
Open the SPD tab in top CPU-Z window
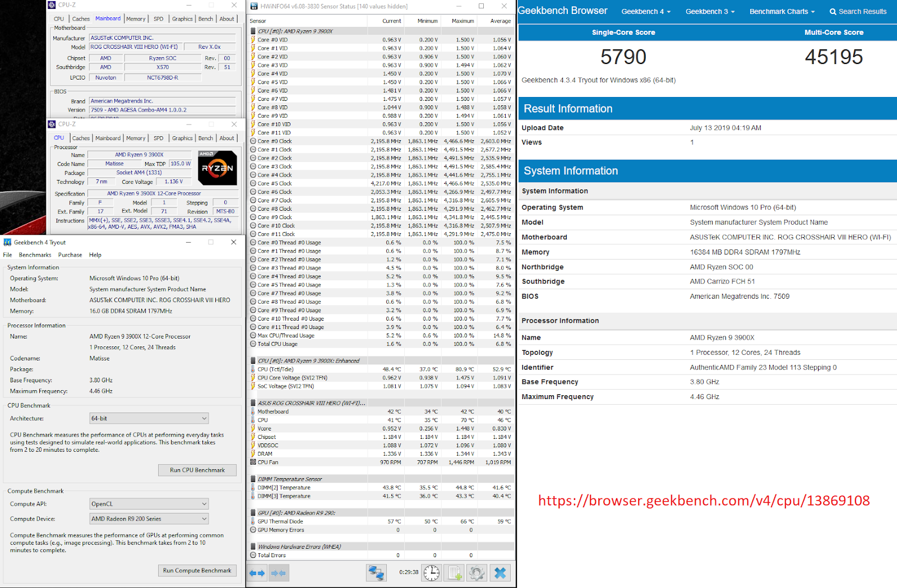point(159,19)
